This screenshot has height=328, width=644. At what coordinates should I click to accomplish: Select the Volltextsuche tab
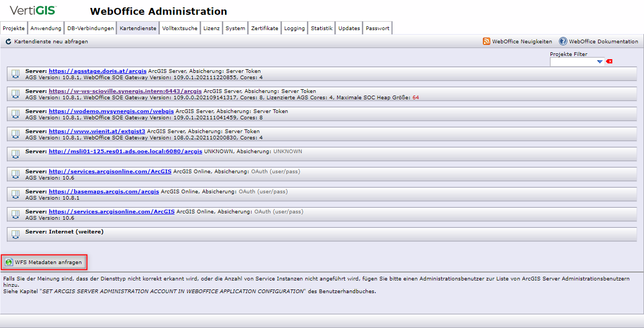[x=180, y=28]
